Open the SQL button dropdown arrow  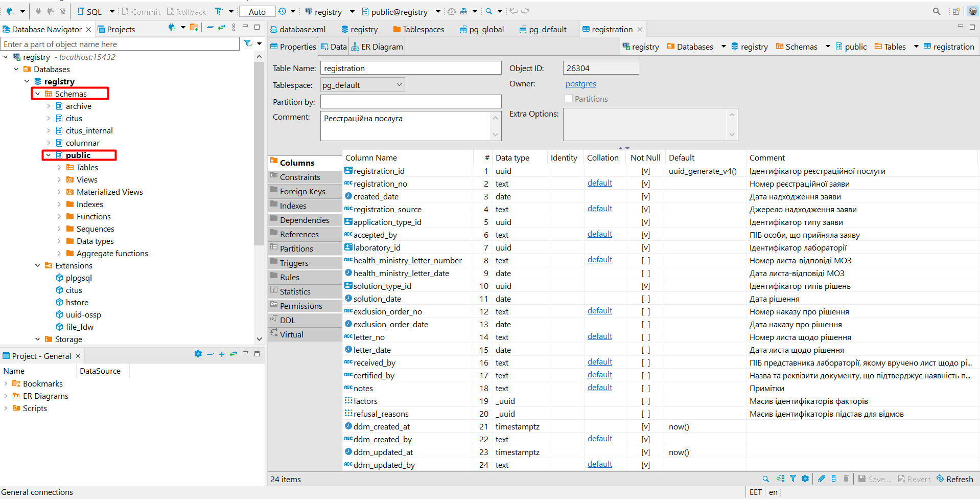click(x=112, y=11)
